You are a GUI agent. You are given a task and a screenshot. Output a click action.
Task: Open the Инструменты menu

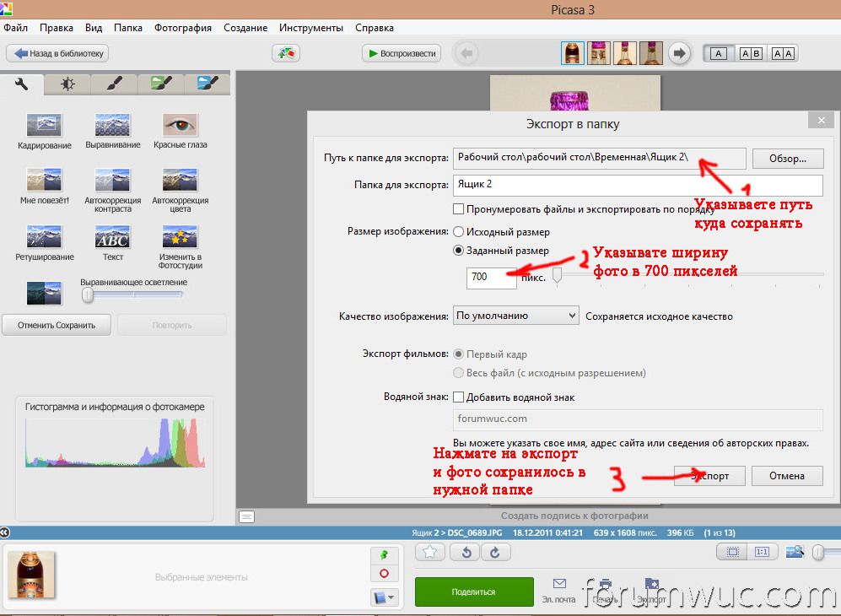(x=310, y=28)
